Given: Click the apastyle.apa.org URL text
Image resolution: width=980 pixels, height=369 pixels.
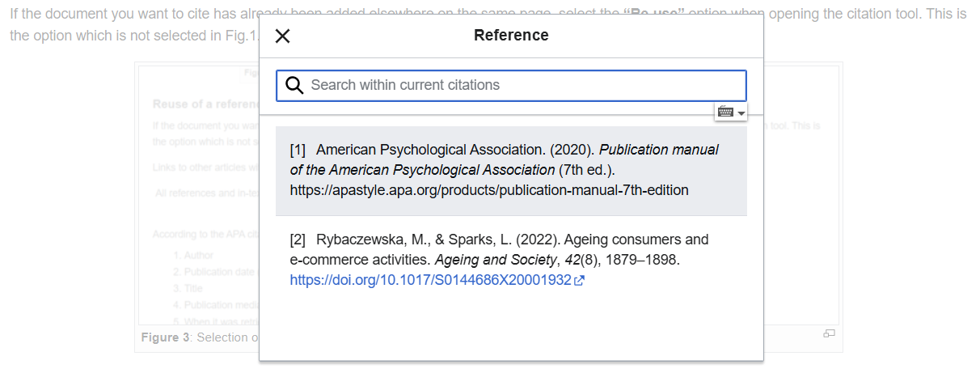Looking at the screenshot, I should point(488,191).
